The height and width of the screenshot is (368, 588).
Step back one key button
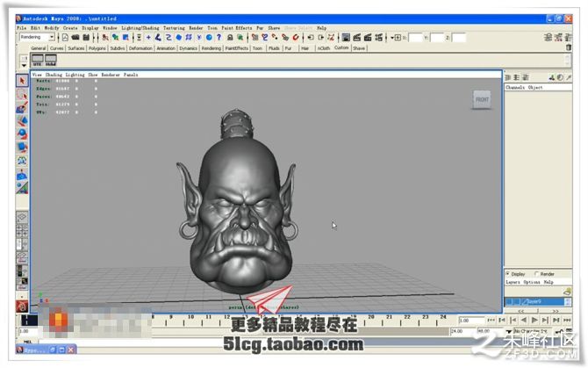pos(502,320)
